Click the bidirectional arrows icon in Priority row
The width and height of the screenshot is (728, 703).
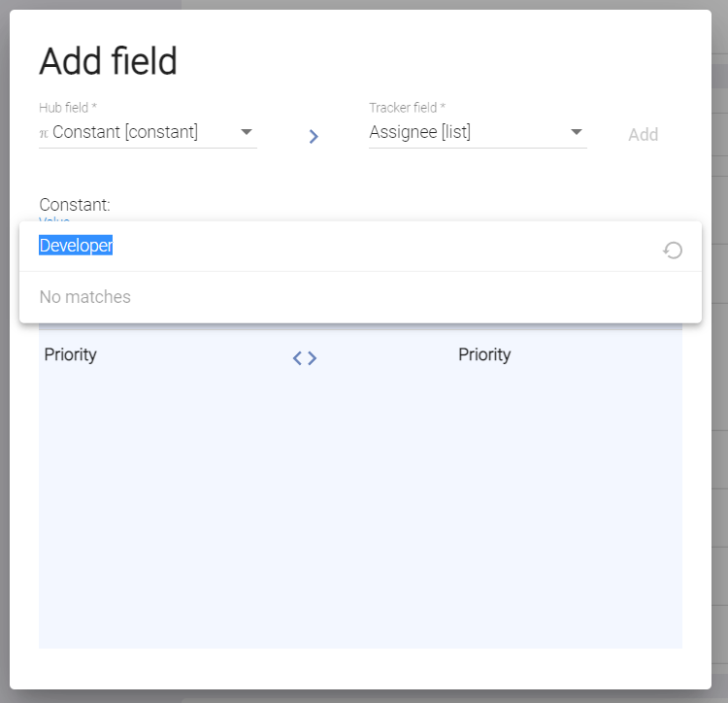[x=305, y=358]
